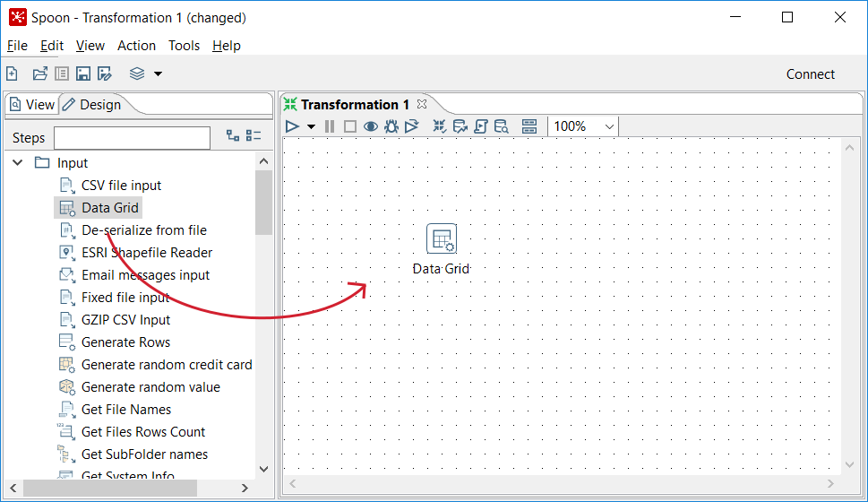
Task: Open the perspectives dropdown arrow
Action: (x=158, y=74)
